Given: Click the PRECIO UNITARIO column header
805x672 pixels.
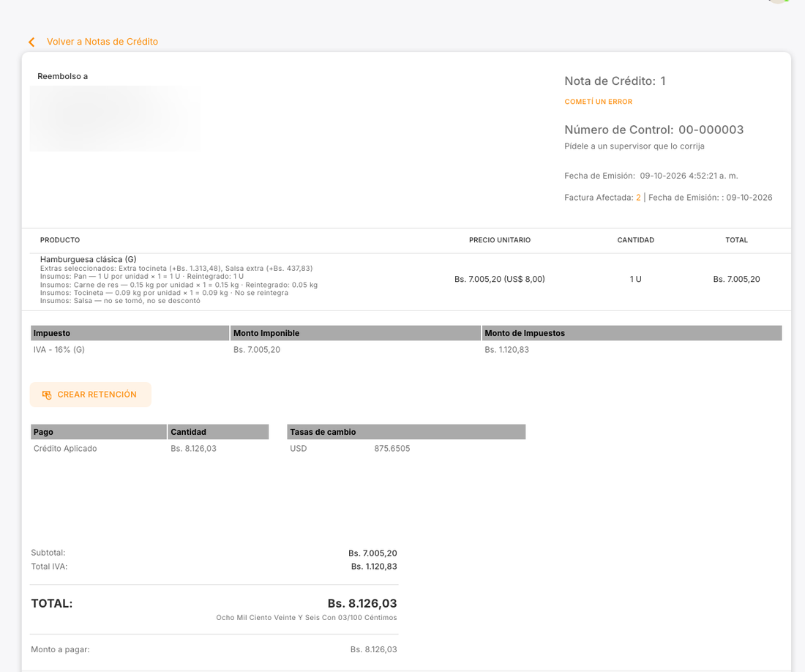Looking at the screenshot, I should coord(500,240).
